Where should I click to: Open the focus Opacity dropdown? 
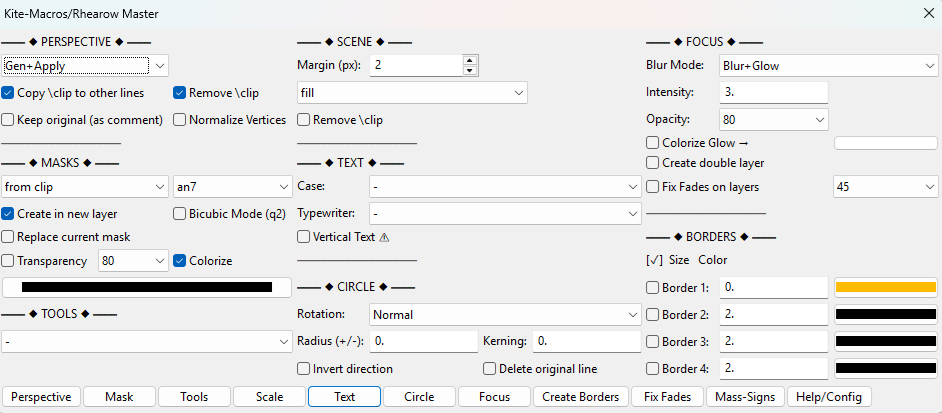tap(773, 120)
